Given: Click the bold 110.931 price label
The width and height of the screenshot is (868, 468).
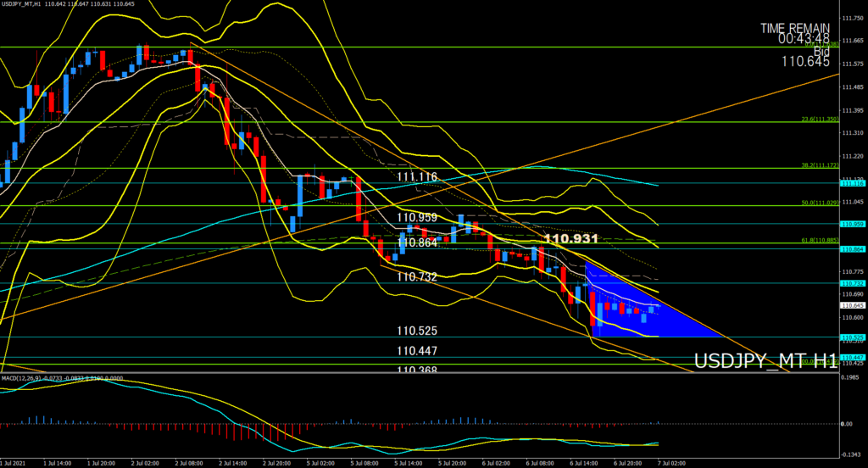Looking at the screenshot, I should (570, 239).
